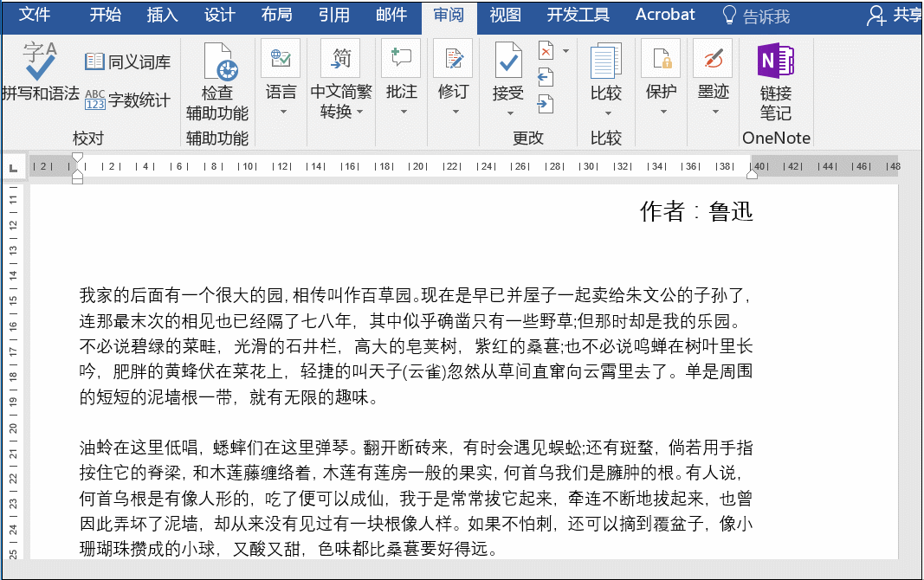
Task: Click the 告诉我 lightbulb icon
Action: 729,15
